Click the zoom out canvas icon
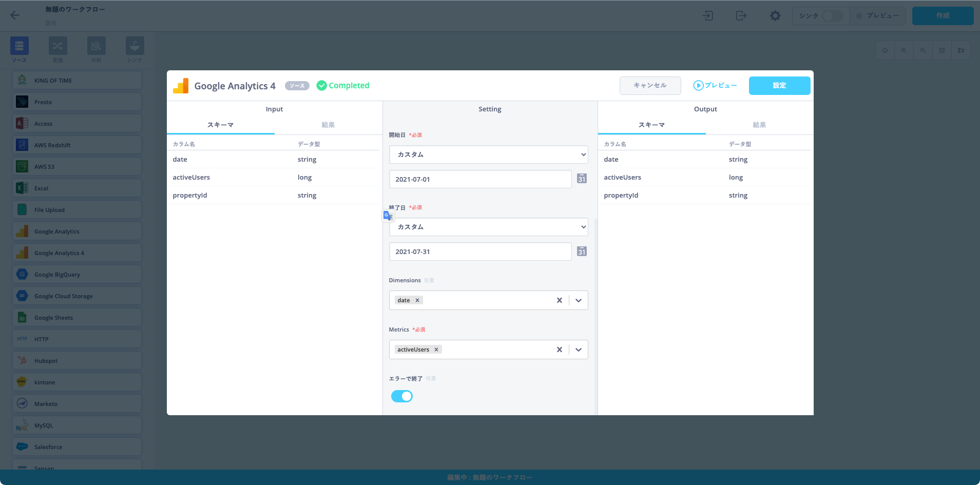Image resolution: width=980 pixels, height=485 pixels. pos(923,50)
